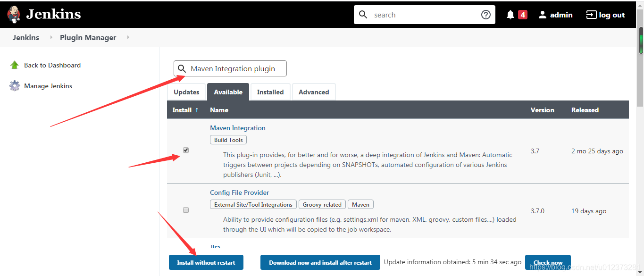The height and width of the screenshot is (276, 644).
Task: Go to the Advanced tab
Action: point(314,92)
